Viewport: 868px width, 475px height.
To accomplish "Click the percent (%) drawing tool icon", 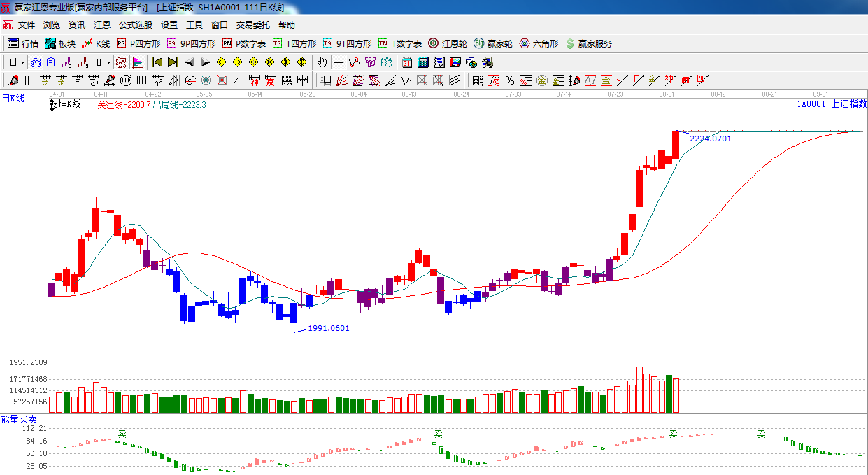I will click(509, 80).
